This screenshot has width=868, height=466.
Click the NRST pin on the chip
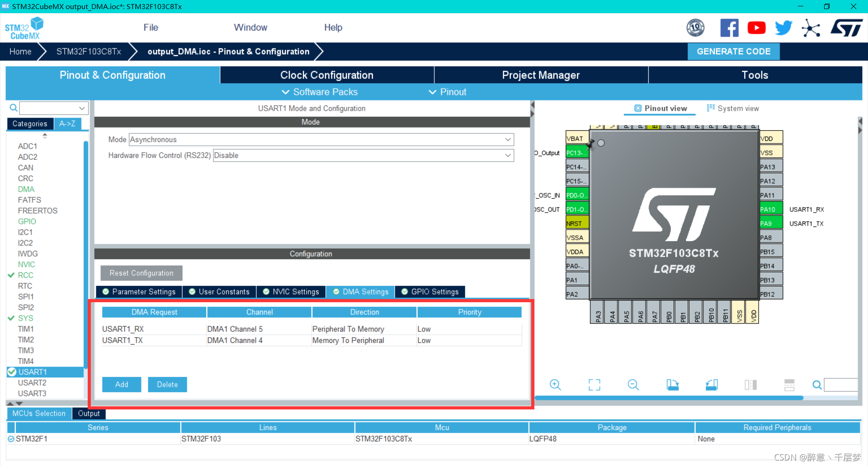click(577, 223)
